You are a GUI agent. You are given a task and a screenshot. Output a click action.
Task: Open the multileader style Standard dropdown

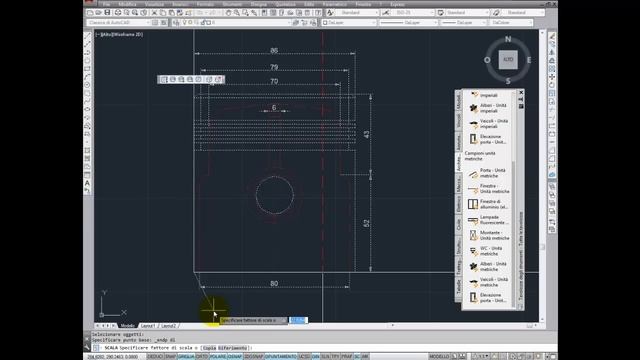point(522,13)
